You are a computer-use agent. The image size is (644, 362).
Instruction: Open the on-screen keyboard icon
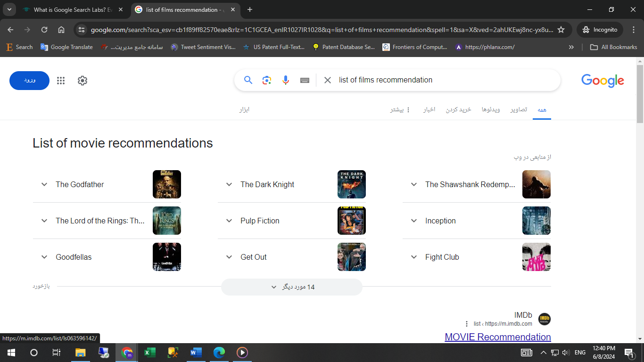tap(305, 80)
